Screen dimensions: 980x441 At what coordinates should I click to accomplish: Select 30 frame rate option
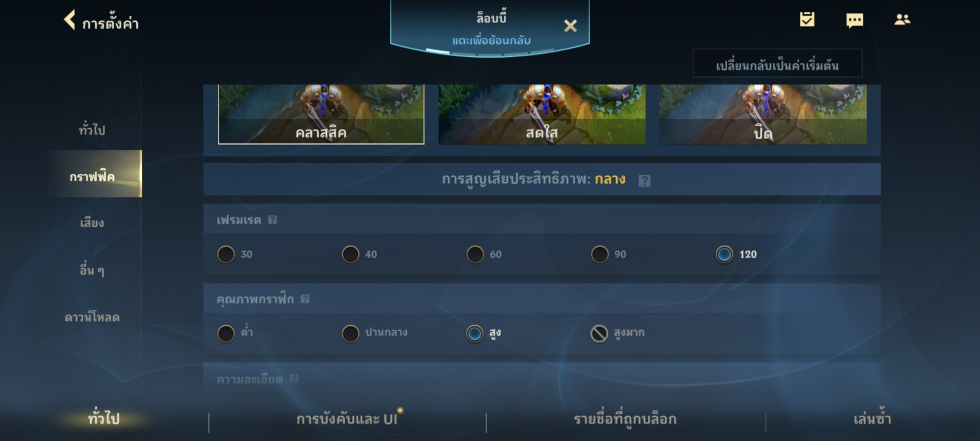(226, 254)
